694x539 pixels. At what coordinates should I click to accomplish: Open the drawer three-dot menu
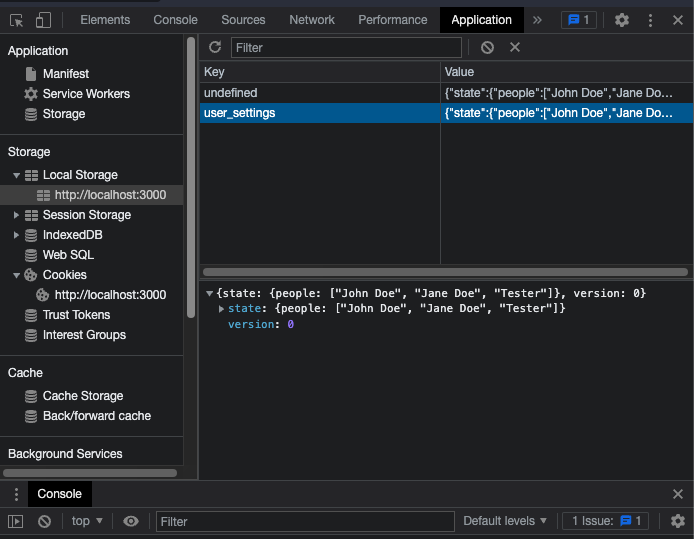click(16, 494)
